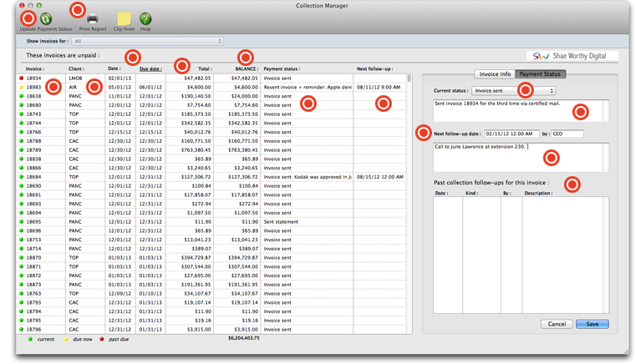Select the Payment Status tab
Image resolution: width=635 pixels, height=364 pixels.
coord(541,74)
